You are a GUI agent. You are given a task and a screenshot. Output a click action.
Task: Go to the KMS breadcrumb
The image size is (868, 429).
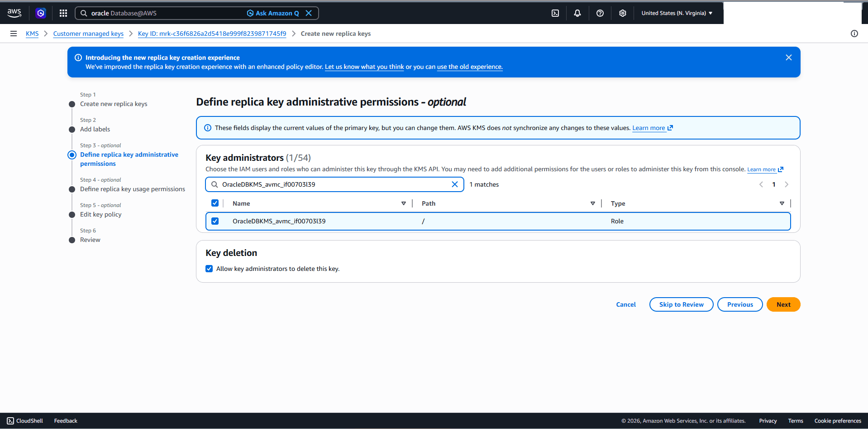tap(32, 34)
